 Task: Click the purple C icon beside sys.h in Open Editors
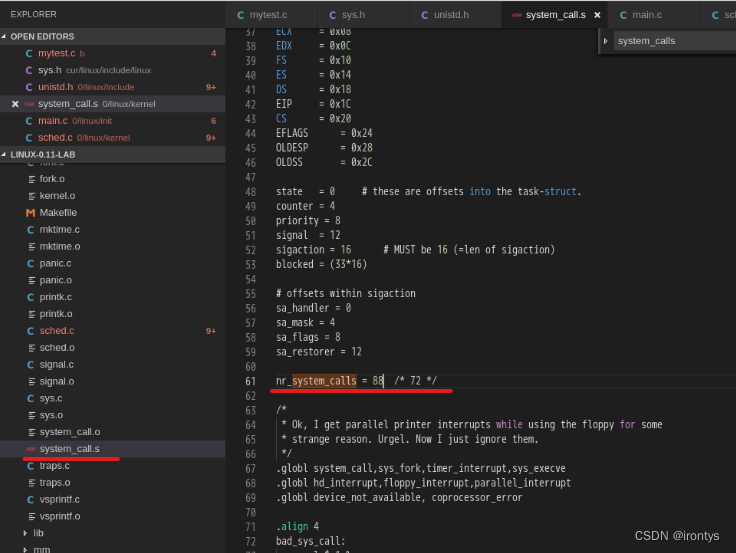29,70
